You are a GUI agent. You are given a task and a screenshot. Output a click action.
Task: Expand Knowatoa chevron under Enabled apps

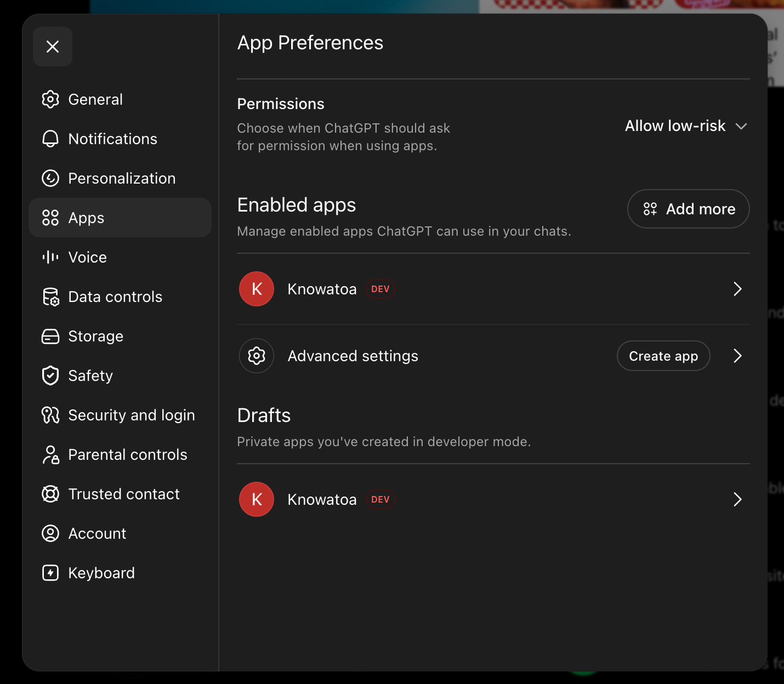tap(737, 289)
